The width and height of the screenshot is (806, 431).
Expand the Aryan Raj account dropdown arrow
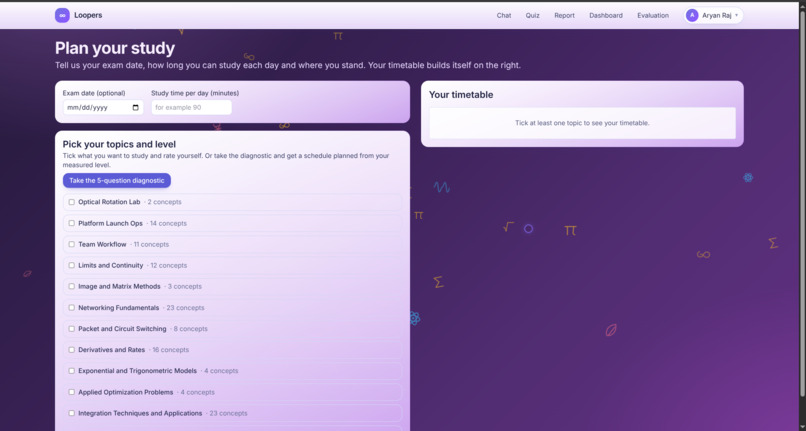point(737,15)
